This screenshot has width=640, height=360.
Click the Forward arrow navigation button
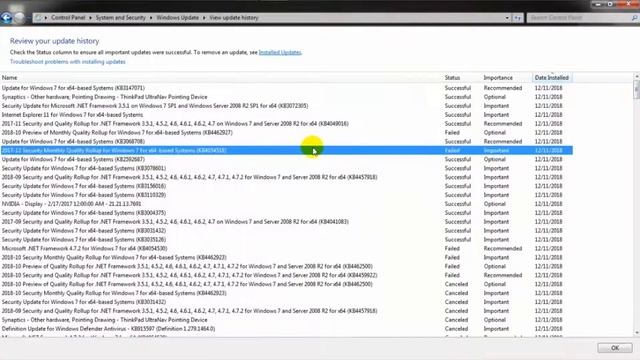(x=19, y=18)
